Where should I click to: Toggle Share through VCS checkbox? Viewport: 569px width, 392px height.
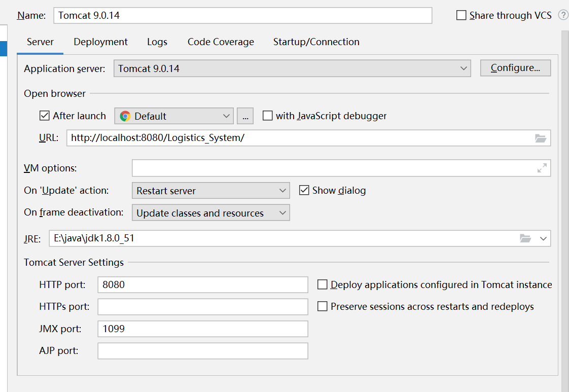(x=461, y=15)
